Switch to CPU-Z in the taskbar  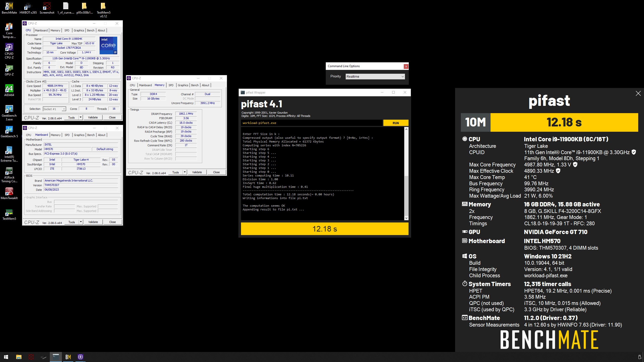point(80,357)
